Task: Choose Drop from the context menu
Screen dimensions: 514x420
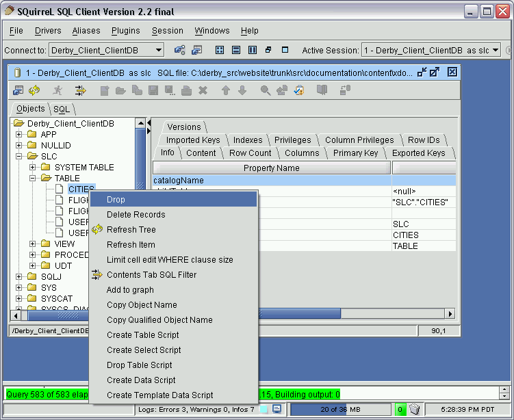Action: pyautogui.click(x=116, y=200)
